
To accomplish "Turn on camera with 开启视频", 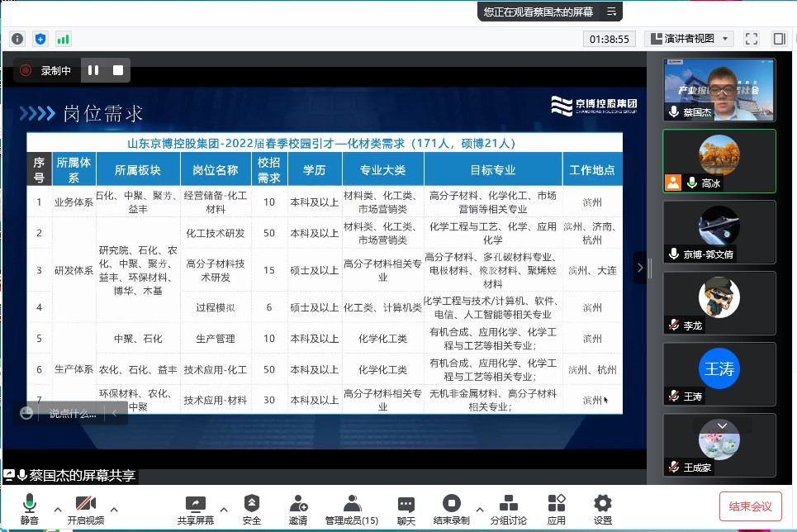I will tap(85, 509).
